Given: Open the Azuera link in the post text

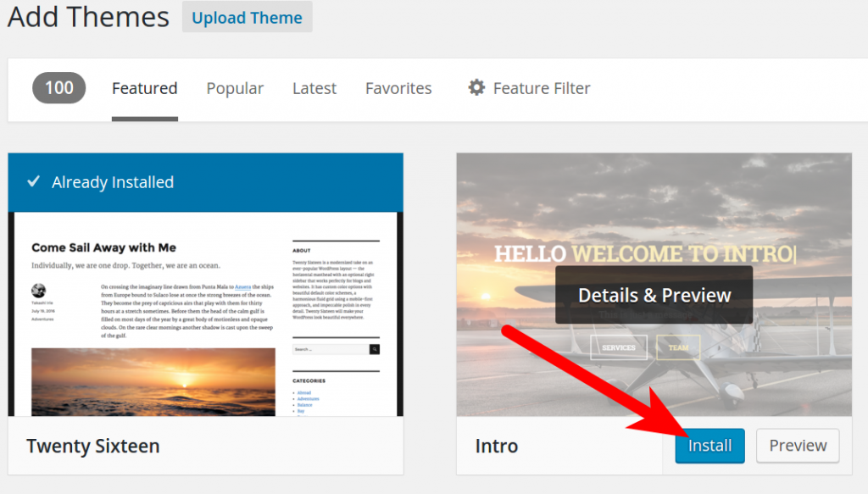Looking at the screenshot, I should [x=242, y=287].
